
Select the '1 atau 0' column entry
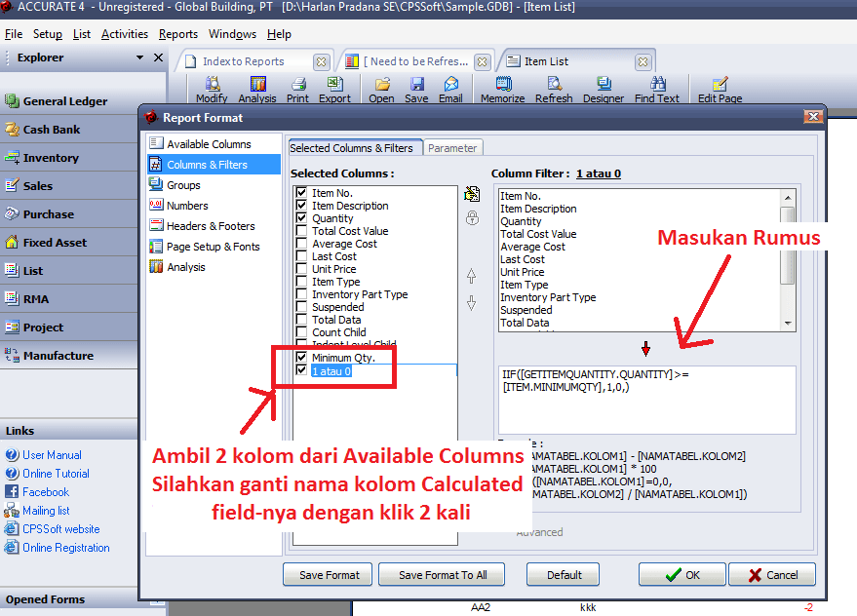(331, 371)
